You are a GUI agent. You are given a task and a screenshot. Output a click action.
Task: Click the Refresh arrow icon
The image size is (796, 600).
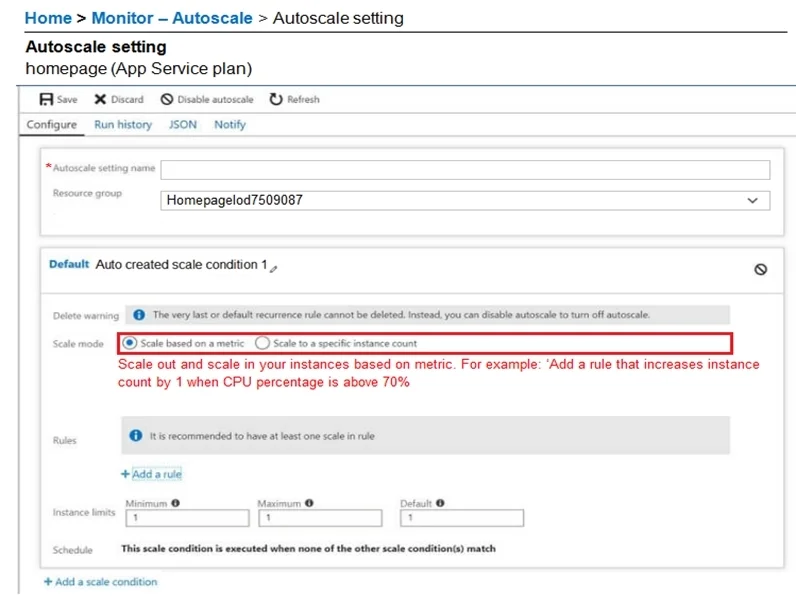pos(276,99)
